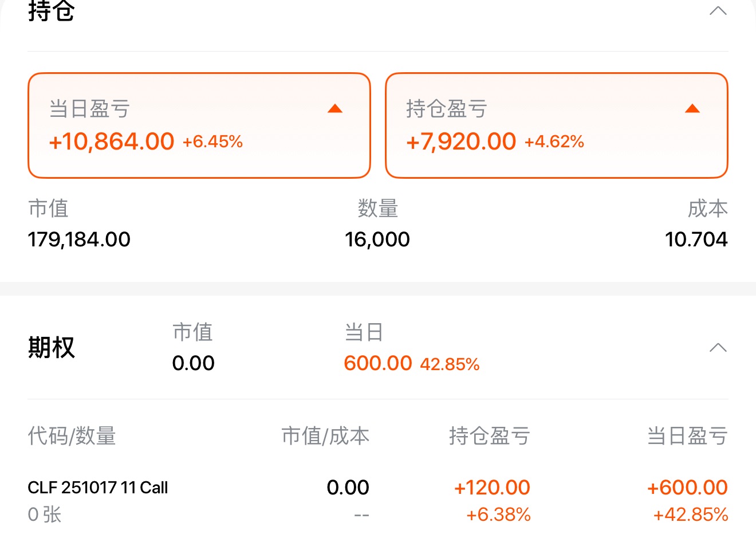Image resolution: width=756 pixels, height=538 pixels.
Task: Tap the 当日盈亏 card triangle icon
Action: (x=335, y=108)
